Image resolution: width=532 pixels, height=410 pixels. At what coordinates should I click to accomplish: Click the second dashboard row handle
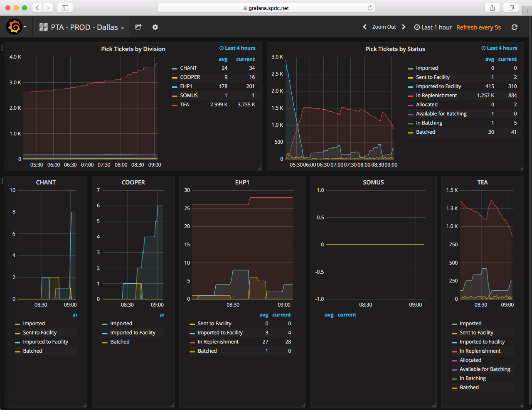tap(2, 181)
